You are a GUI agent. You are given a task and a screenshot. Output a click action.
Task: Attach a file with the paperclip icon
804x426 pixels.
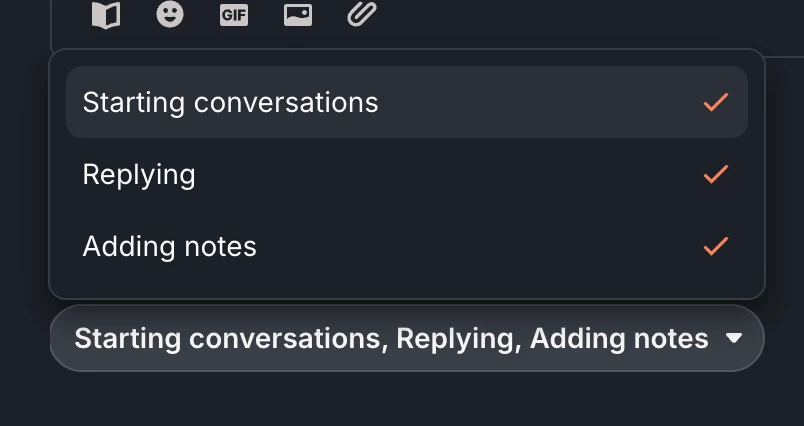361,14
